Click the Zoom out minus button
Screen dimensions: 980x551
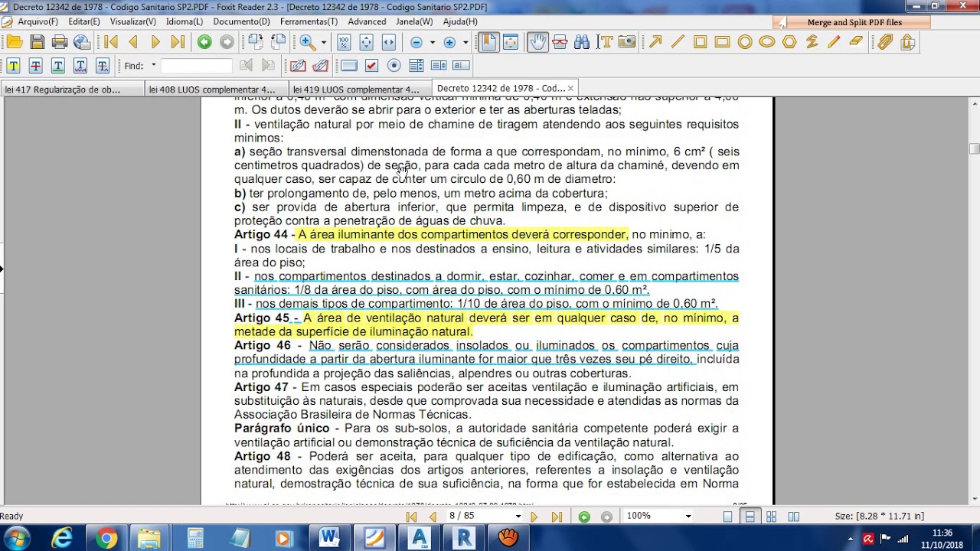pos(416,43)
